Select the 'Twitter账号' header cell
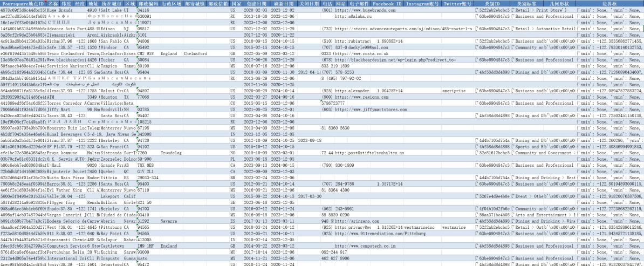Viewport: 644px width, 266px height. (x=457, y=4)
